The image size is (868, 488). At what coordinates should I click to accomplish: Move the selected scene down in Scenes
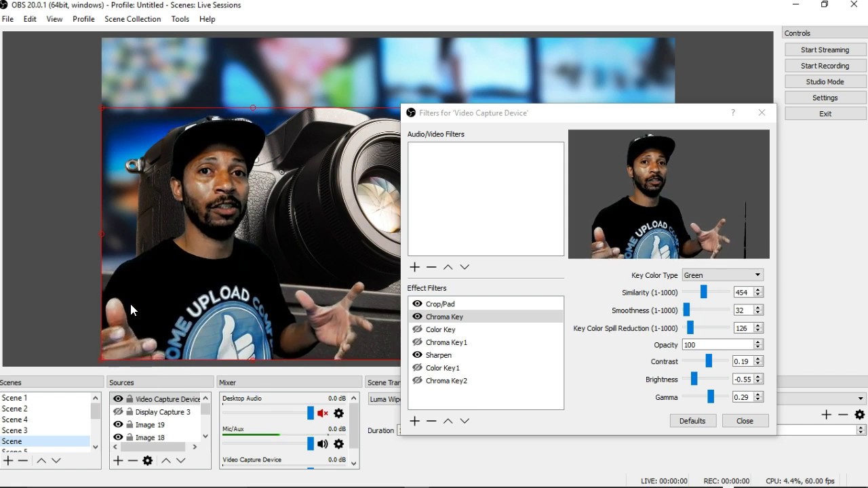[x=56, y=461]
